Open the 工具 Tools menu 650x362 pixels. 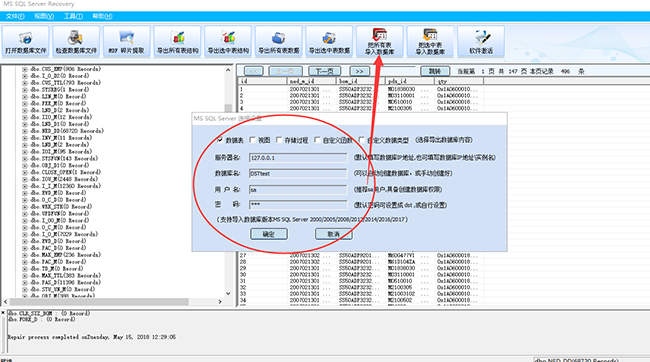click(x=73, y=16)
